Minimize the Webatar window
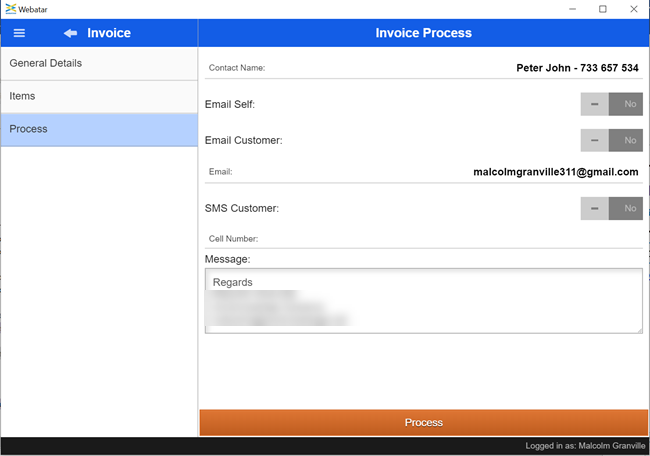The height and width of the screenshot is (456, 650). point(569,9)
